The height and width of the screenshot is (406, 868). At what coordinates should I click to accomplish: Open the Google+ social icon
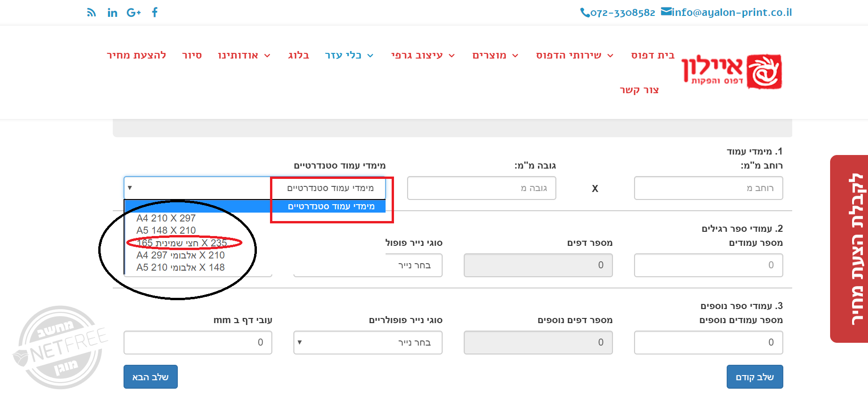click(x=133, y=13)
